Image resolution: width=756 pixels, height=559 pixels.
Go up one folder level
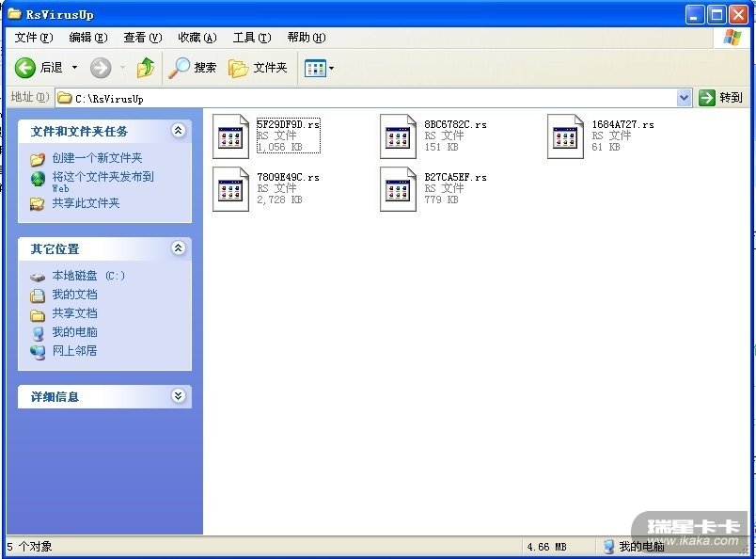pos(145,68)
